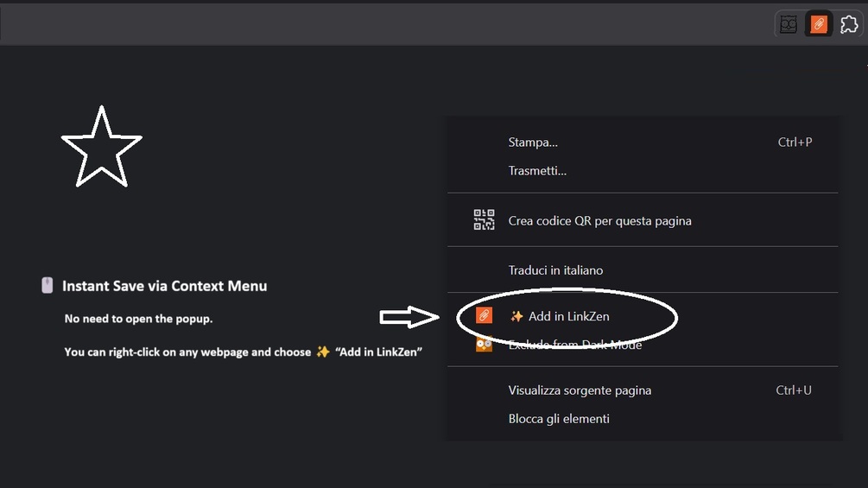The height and width of the screenshot is (488, 868).
Task: Click the owl icon in the context menu
Action: 484,344
